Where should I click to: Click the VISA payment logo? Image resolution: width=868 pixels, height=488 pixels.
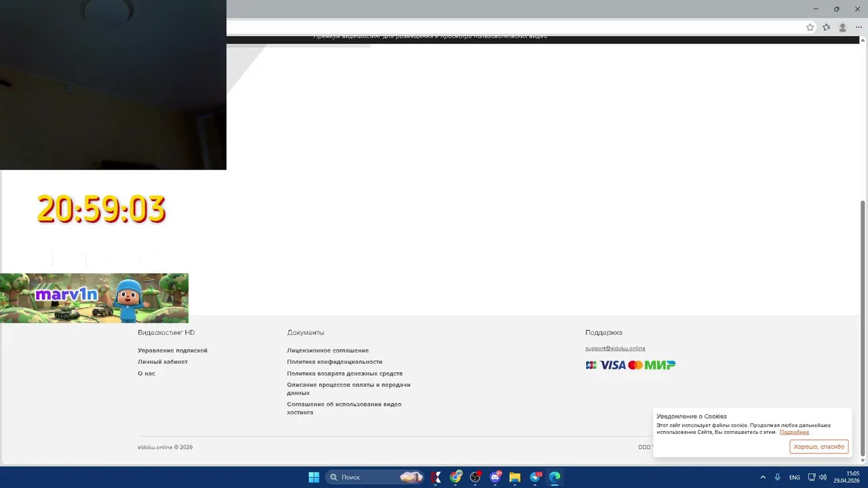coord(612,365)
